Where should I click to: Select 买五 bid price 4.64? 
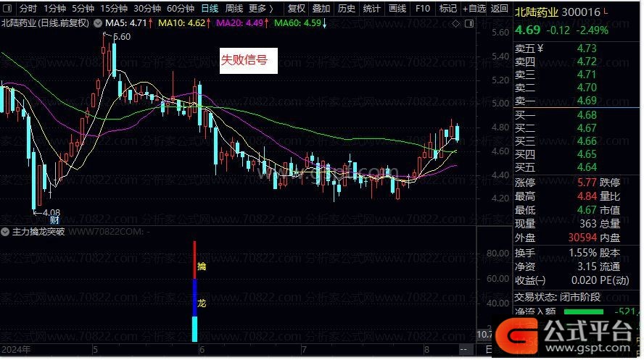click(x=587, y=167)
